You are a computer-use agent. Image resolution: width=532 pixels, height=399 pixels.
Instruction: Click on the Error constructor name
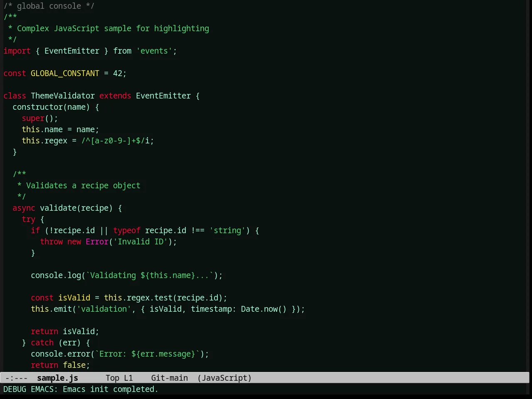tap(97, 241)
